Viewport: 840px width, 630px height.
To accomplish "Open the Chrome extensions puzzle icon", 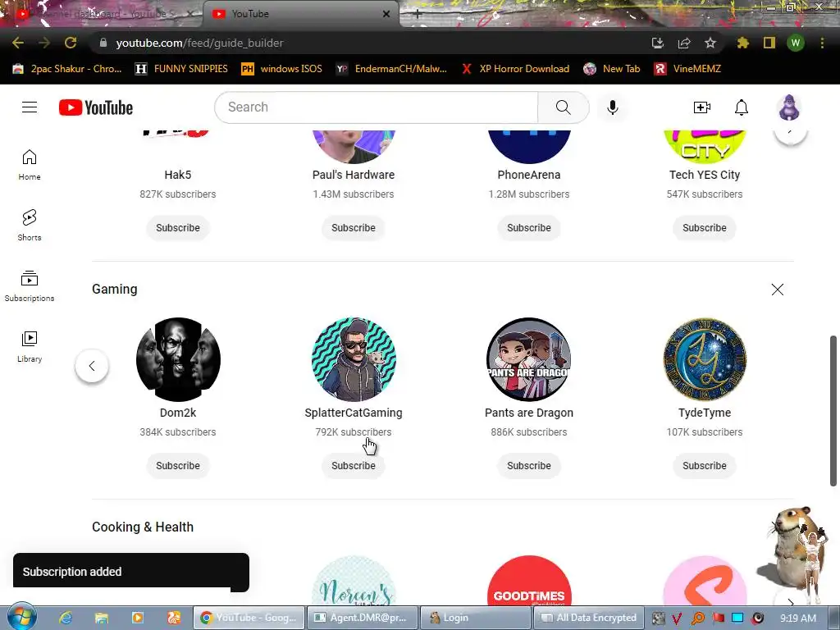I will click(x=742, y=43).
